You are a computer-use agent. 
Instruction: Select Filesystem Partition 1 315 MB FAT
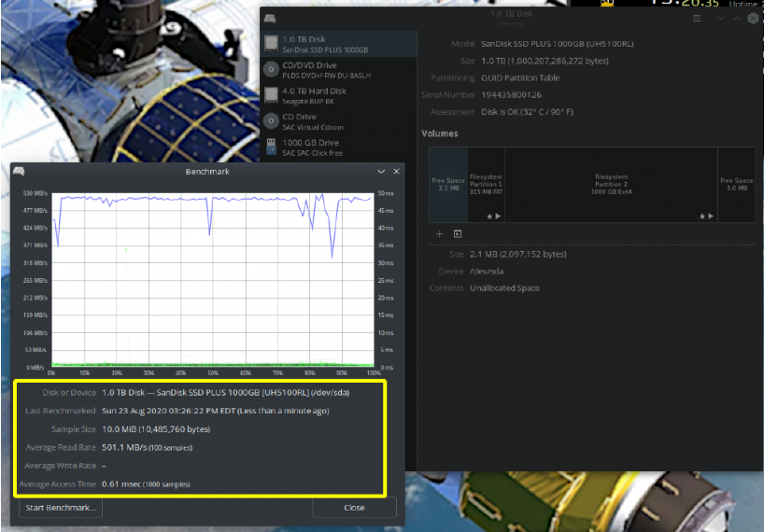point(486,185)
